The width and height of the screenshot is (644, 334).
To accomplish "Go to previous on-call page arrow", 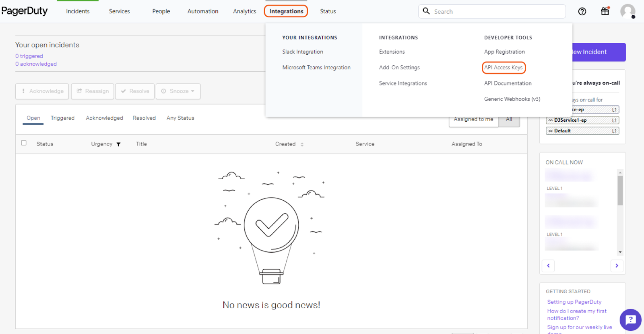I will (548, 266).
